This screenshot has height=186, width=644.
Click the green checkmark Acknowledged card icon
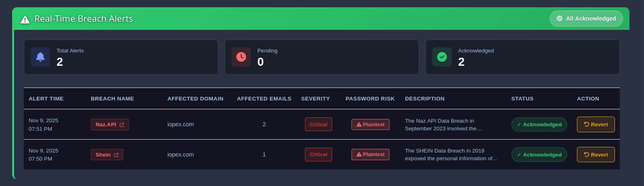click(x=442, y=57)
